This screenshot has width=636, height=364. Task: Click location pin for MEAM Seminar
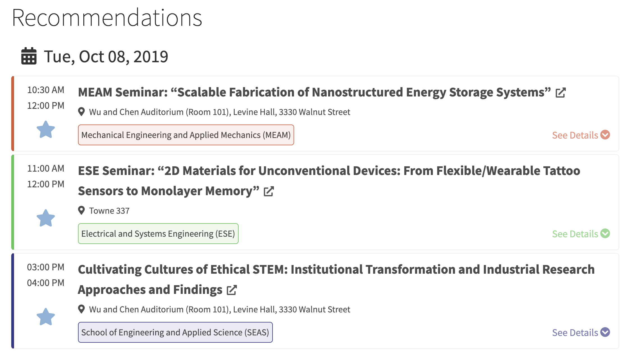point(81,112)
